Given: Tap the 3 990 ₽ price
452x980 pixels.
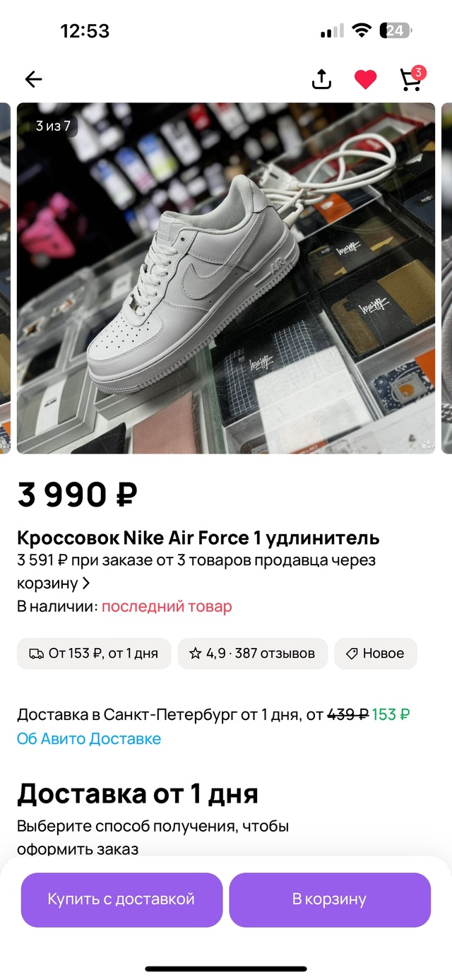Looking at the screenshot, I should tap(78, 495).
